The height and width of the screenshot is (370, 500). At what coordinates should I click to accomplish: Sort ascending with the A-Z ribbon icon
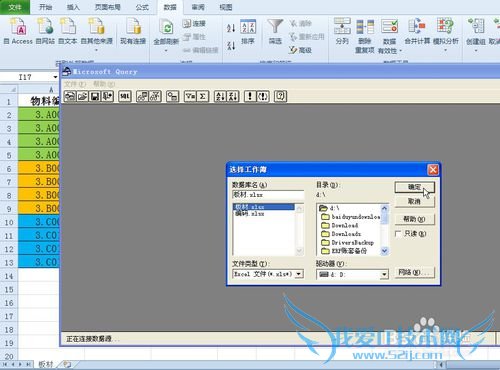tap(231, 28)
